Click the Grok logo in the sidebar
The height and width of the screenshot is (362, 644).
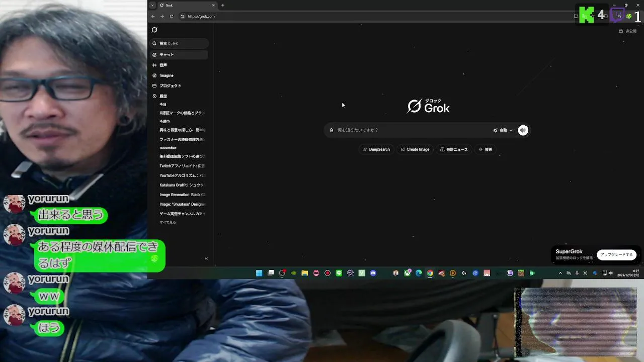click(154, 30)
